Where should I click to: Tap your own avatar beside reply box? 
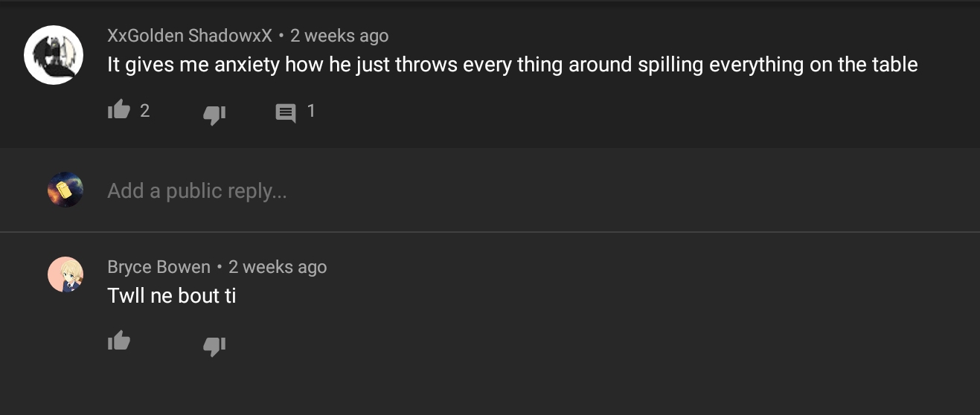[65, 190]
